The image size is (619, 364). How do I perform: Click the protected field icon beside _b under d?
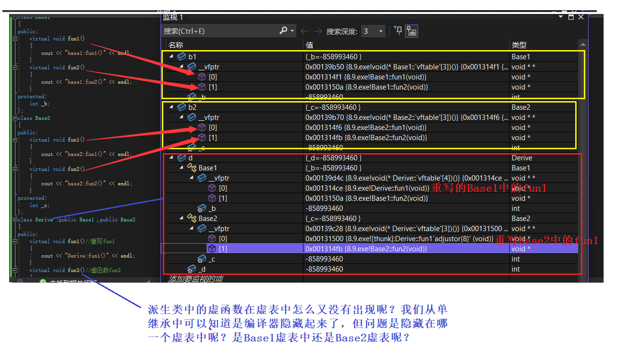coord(202,208)
